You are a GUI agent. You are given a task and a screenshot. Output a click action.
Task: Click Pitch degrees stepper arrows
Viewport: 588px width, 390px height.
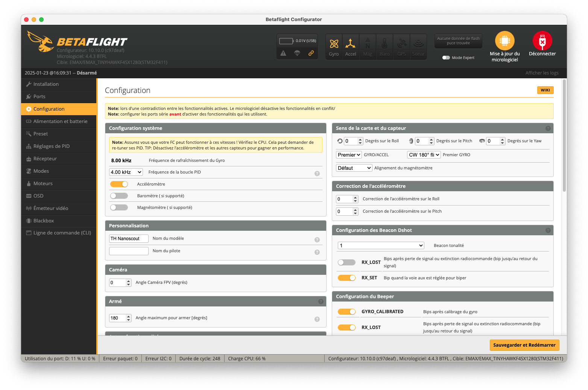[432, 141]
